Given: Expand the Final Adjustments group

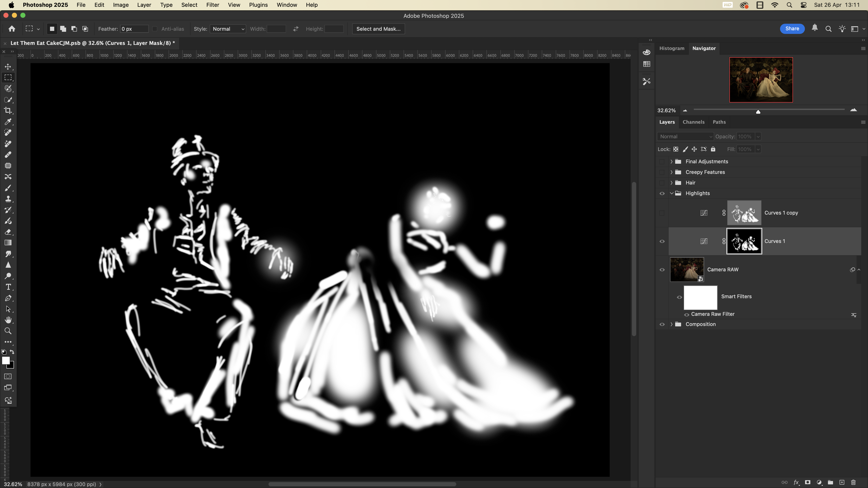Looking at the screenshot, I should [672, 162].
